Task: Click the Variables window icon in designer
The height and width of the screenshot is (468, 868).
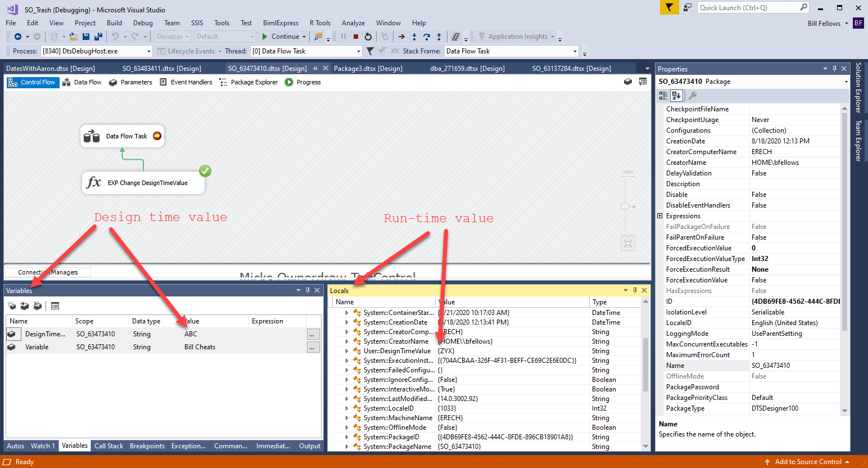Action: click(x=643, y=82)
